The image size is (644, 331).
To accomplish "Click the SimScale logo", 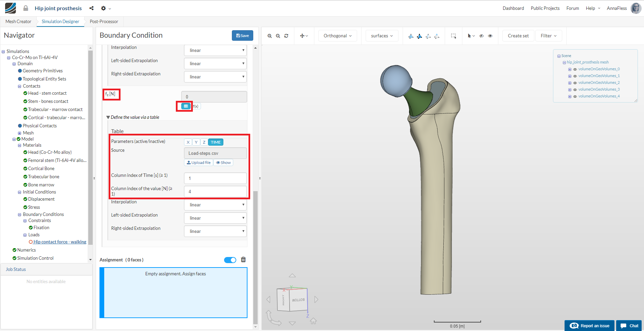I will point(11,8).
